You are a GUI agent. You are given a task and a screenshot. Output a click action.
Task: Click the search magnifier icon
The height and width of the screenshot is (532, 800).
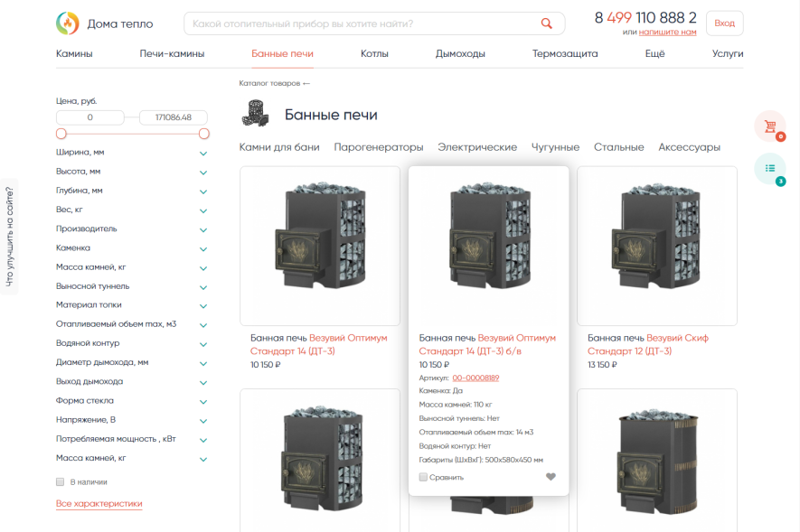click(x=546, y=23)
